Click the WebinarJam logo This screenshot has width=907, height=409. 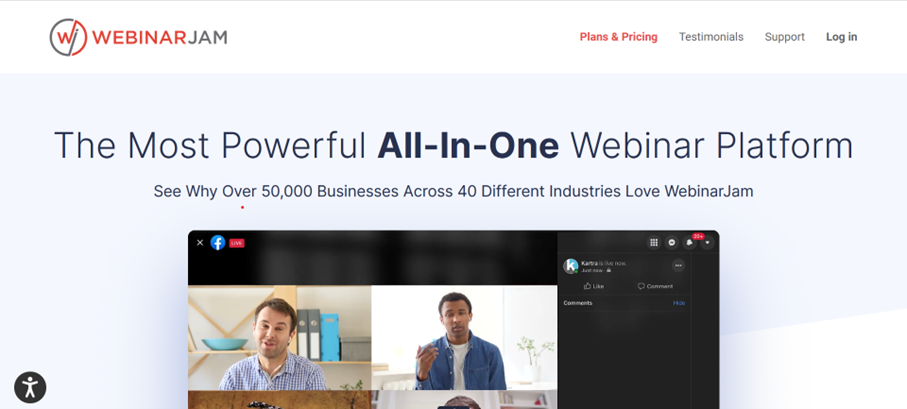(138, 37)
